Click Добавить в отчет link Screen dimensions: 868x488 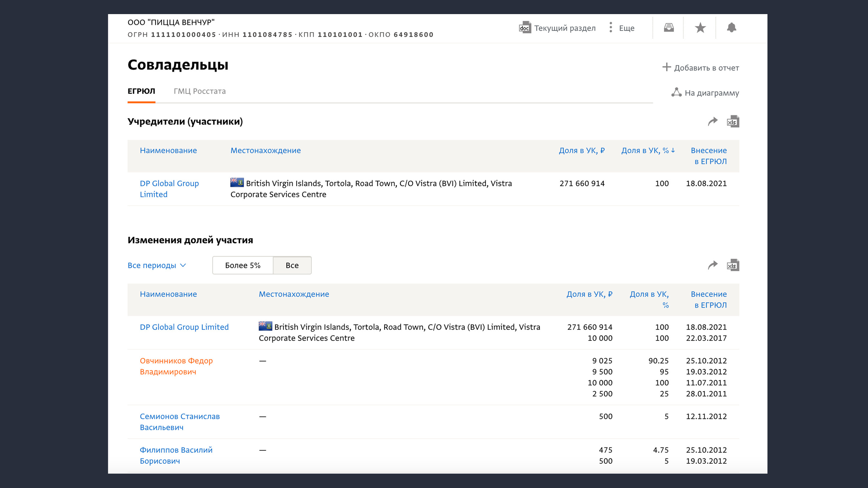(x=706, y=68)
